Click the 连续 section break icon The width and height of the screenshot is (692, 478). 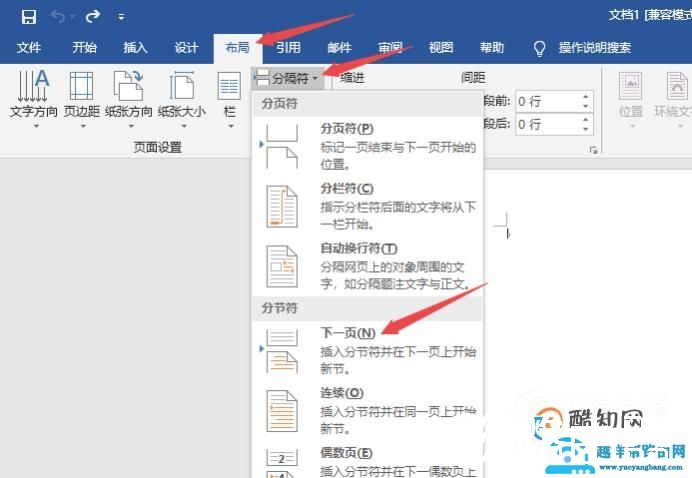click(282, 411)
